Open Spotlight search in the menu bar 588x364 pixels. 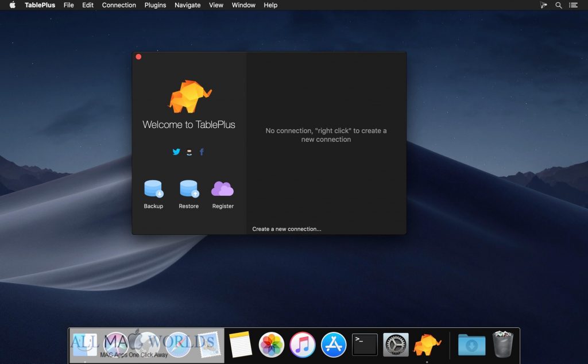(558, 5)
